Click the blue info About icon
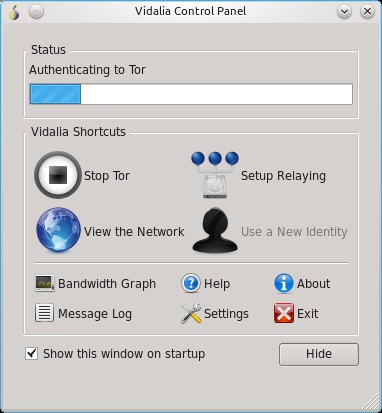 [284, 284]
